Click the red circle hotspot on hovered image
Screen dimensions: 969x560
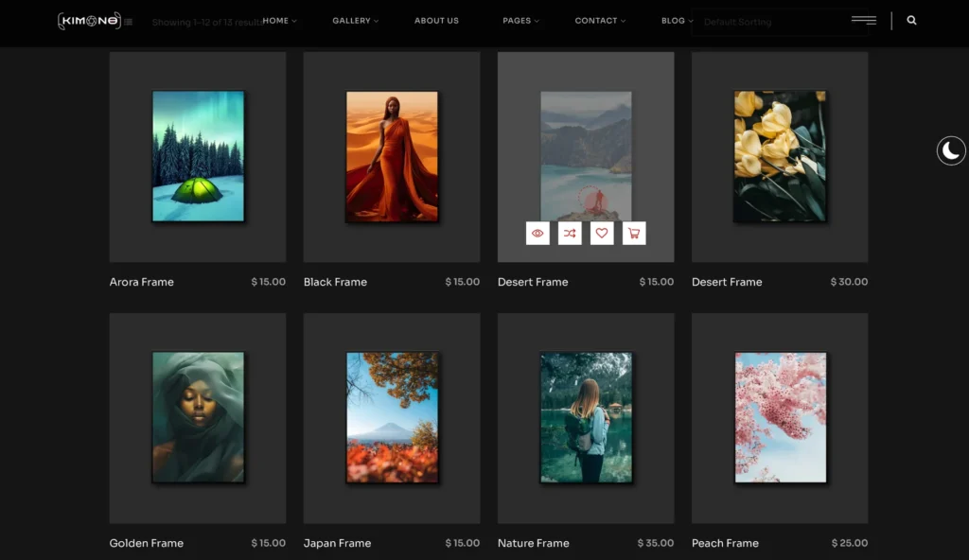[x=593, y=200]
